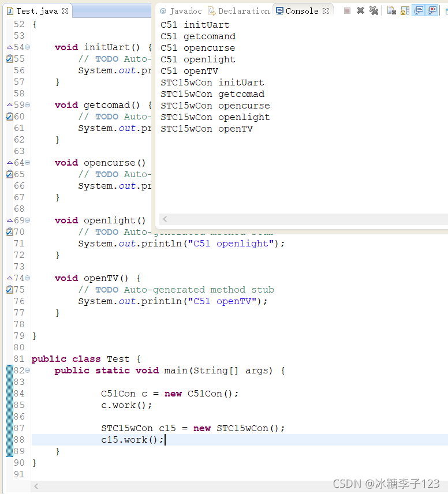The width and height of the screenshot is (448, 494).
Task: Click the TODO task marker on line 65
Action: coord(9,174)
